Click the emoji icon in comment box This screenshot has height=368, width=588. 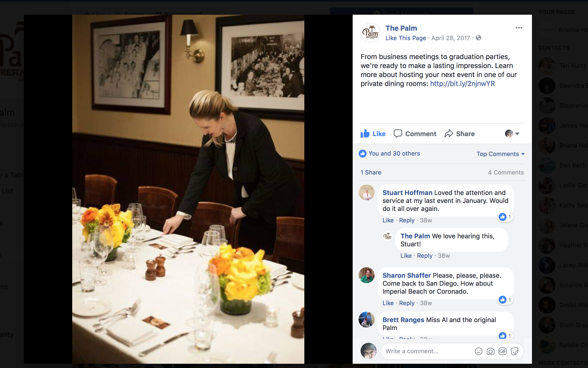point(478,351)
